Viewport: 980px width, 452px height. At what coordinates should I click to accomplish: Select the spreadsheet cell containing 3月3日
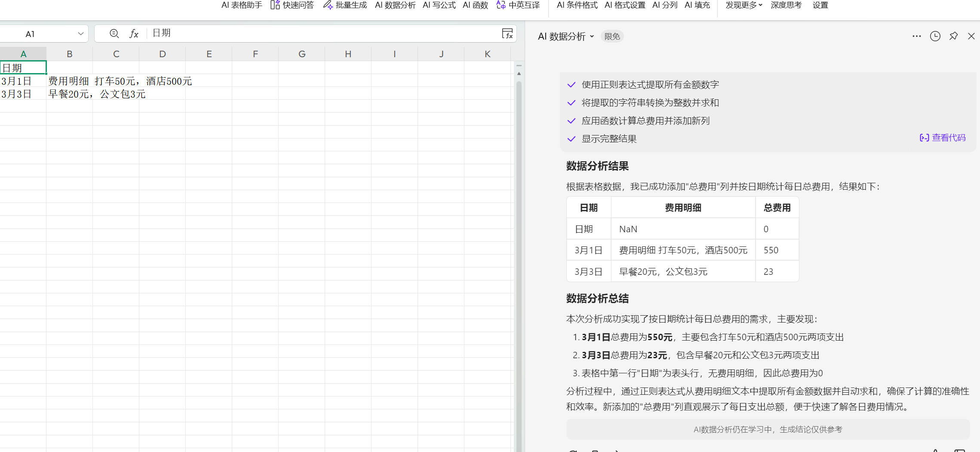(23, 94)
